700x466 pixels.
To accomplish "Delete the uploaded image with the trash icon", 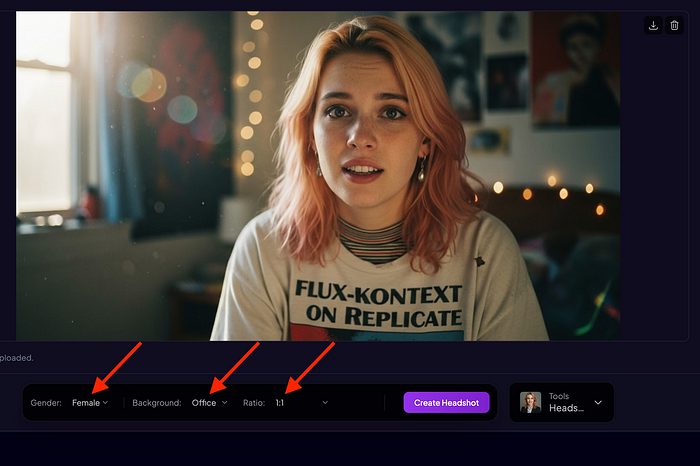I will pyautogui.click(x=674, y=25).
